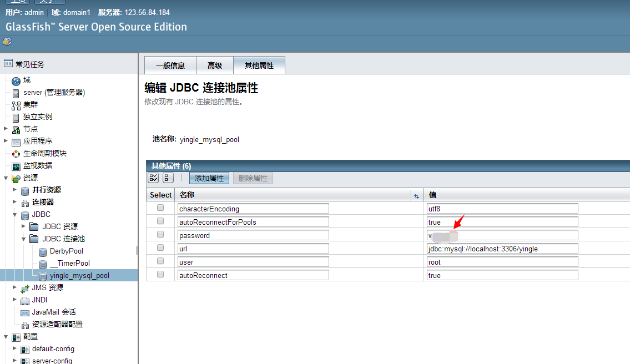This screenshot has width=630, height=364.
Task: Click the utf8 value field
Action: click(502, 209)
